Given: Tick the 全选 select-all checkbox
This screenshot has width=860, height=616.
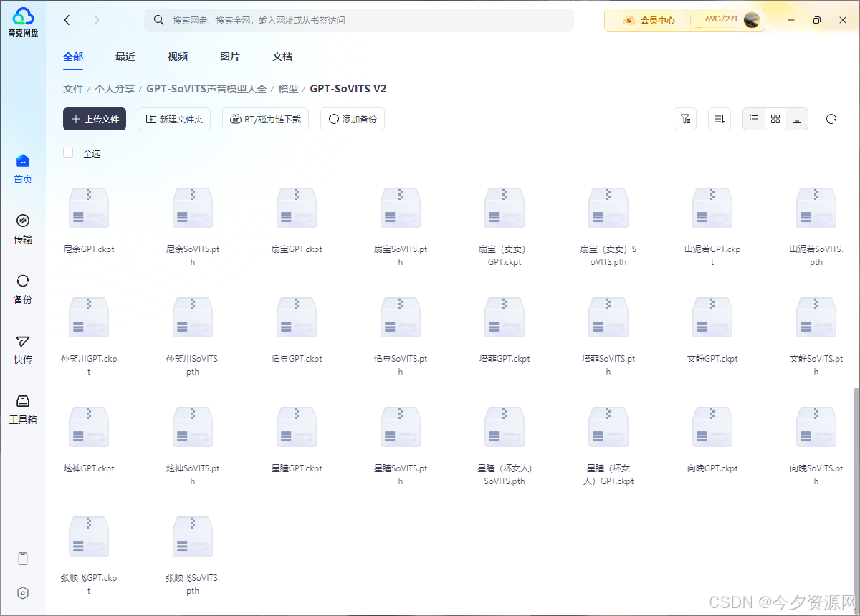Looking at the screenshot, I should (x=68, y=153).
